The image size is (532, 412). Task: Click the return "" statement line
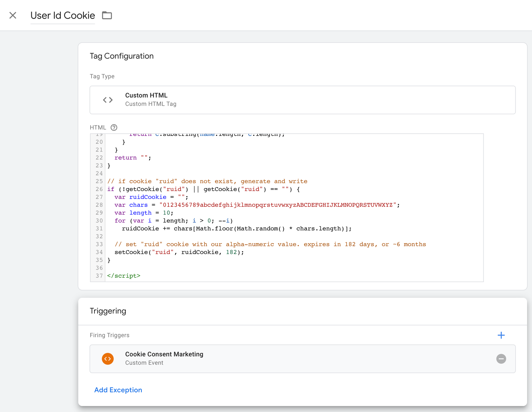click(133, 158)
